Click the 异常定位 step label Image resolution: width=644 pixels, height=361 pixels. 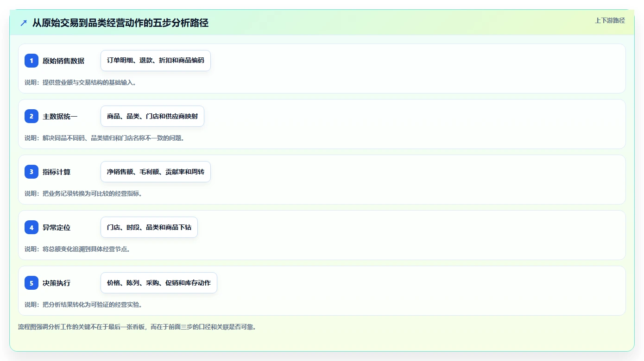[x=57, y=227]
